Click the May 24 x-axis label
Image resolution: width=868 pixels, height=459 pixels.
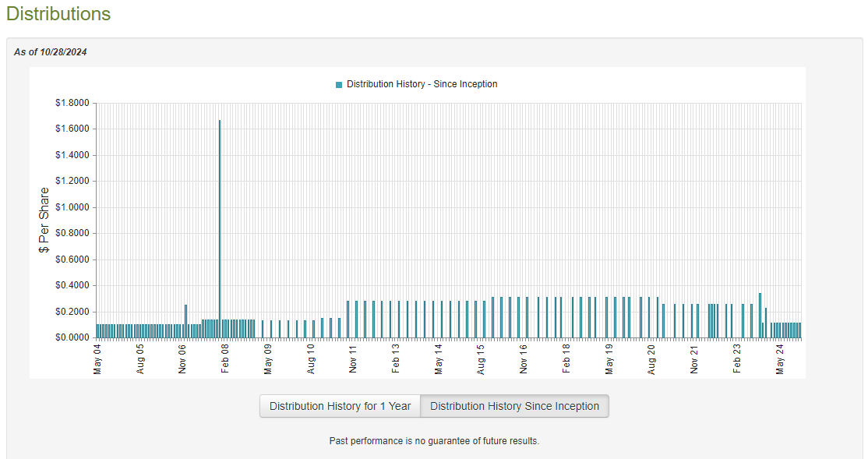tap(780, 359)
